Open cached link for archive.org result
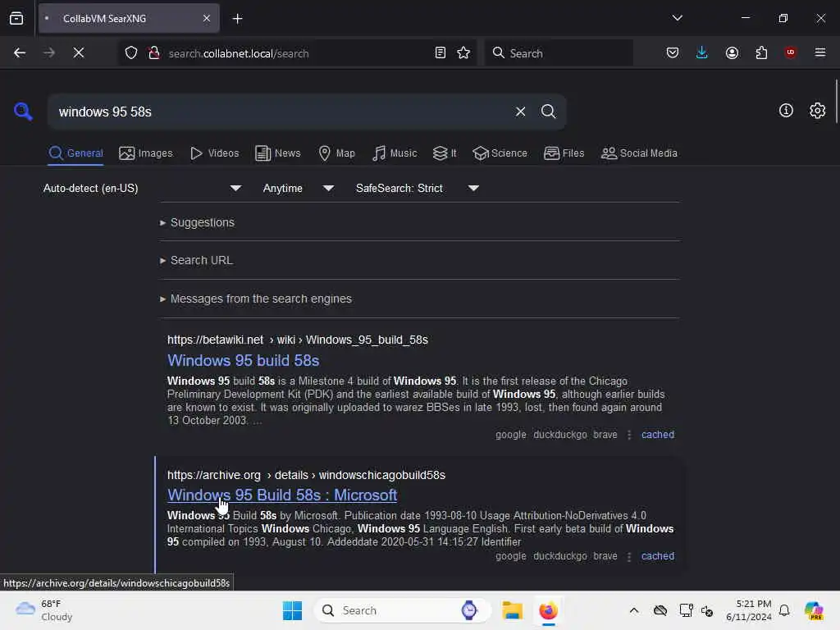This screenshot has width=840, height=630. (658, 556)
